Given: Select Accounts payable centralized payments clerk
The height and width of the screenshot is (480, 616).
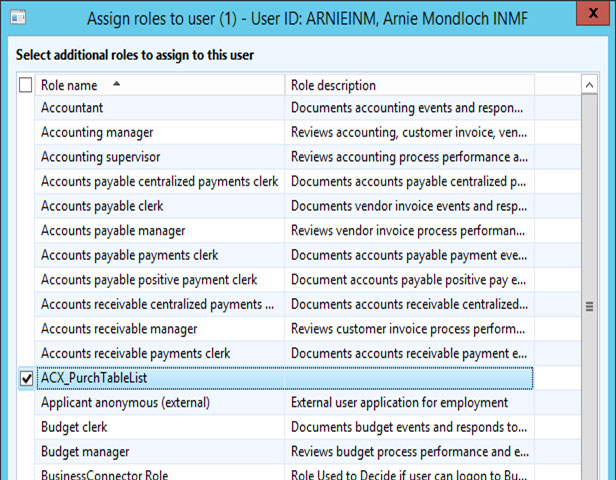Looking at the screenshot, I should click(159, 181).
